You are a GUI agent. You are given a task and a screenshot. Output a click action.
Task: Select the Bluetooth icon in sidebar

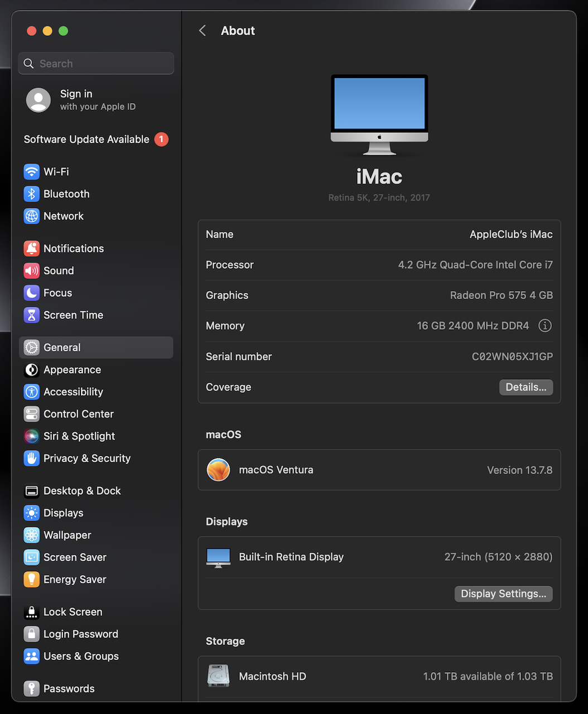[x=32, y=194]
